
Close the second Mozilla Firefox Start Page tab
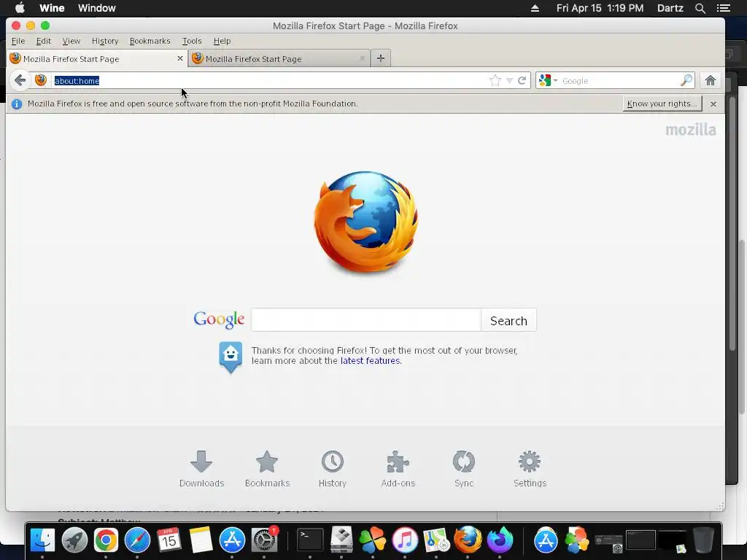point(363,58)
